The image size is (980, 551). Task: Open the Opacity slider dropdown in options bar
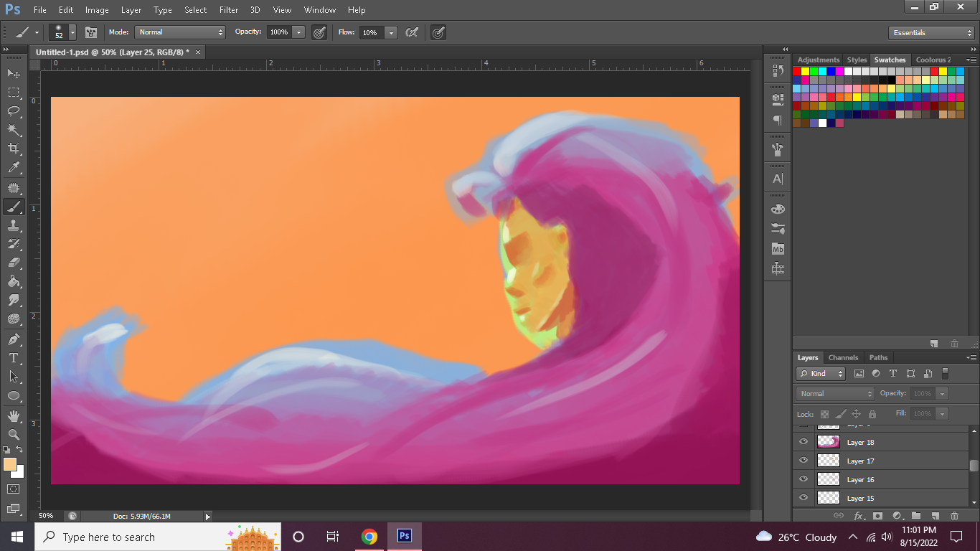[299, 32]
